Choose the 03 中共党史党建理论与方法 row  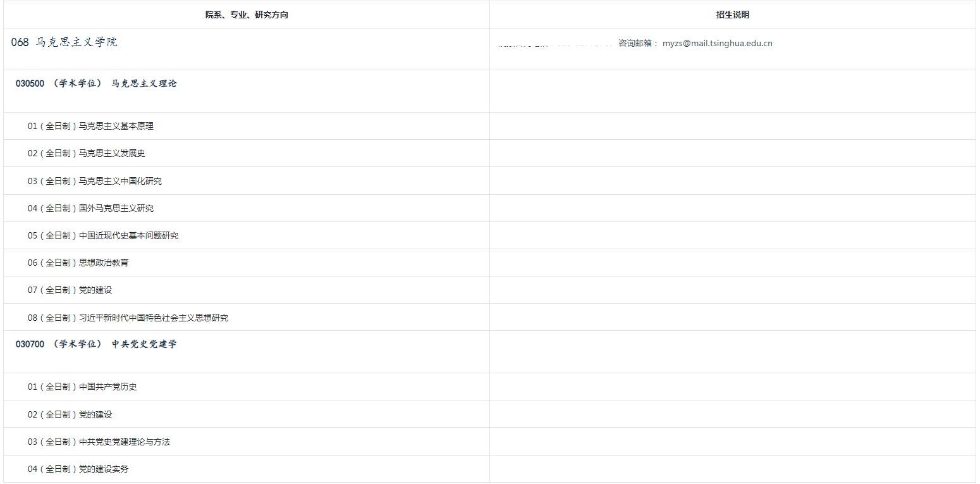tap(99, 442)
